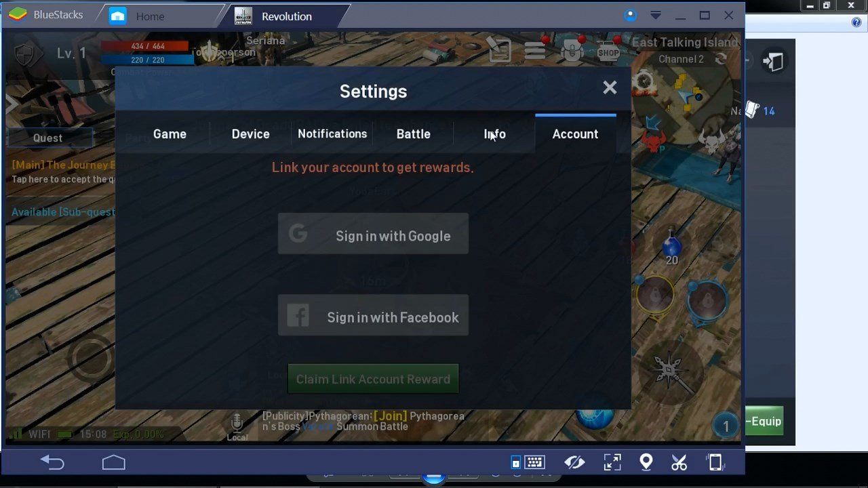868x488 pixels.
Task: Expand left panel with arrow chevron
Action: point(12,104)
